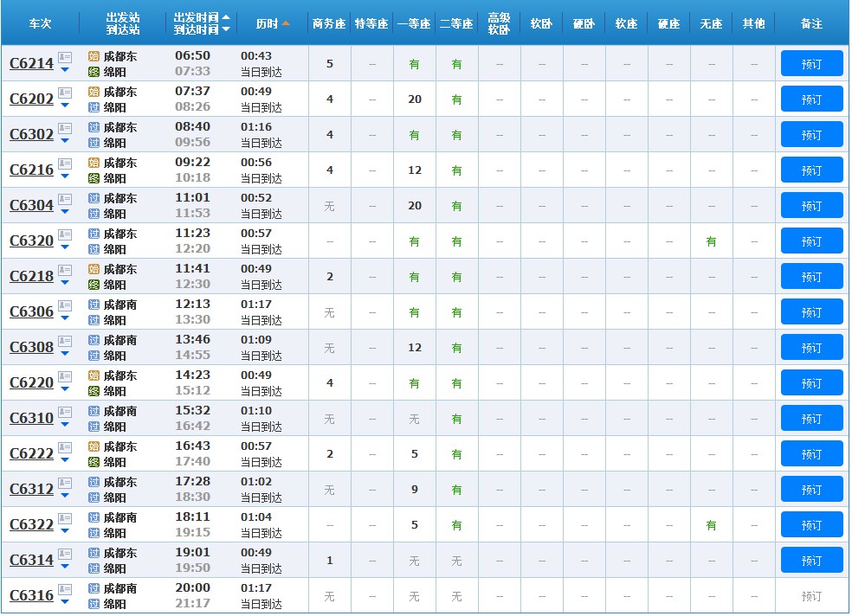Click the origin station icon for train C6216

click(94, 163)
